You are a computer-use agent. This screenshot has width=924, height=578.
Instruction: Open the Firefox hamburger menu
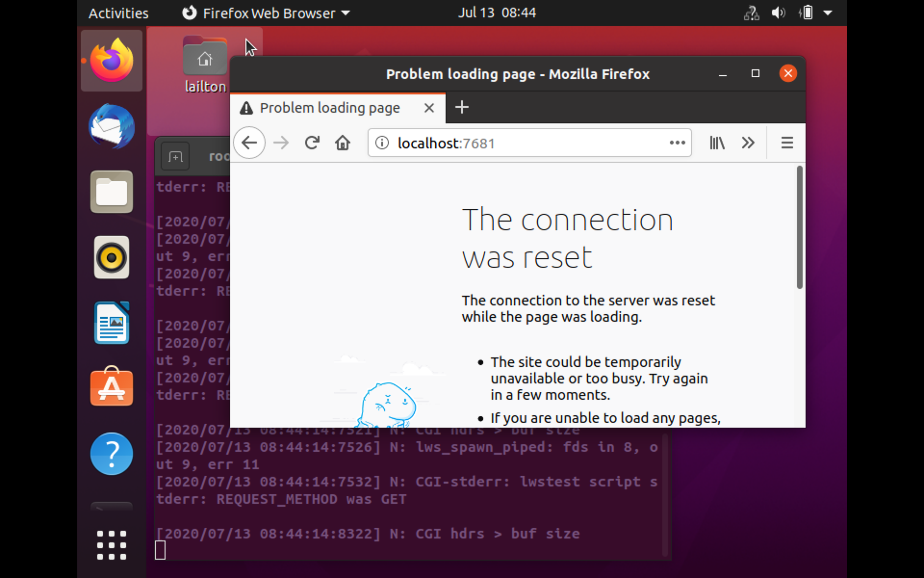787,143
